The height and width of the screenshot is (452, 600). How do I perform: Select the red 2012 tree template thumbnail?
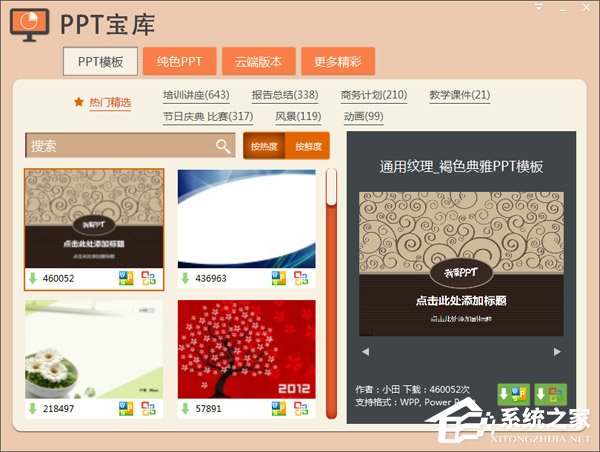pyautogui.click(x=247, y=349)
